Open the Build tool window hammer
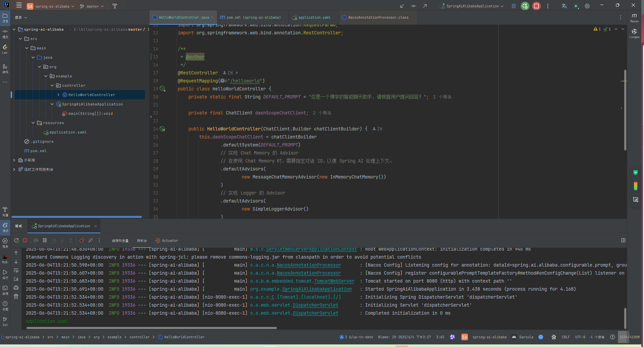Image resolution: width=644 pixels, height=347 pixels. [5, 212]
